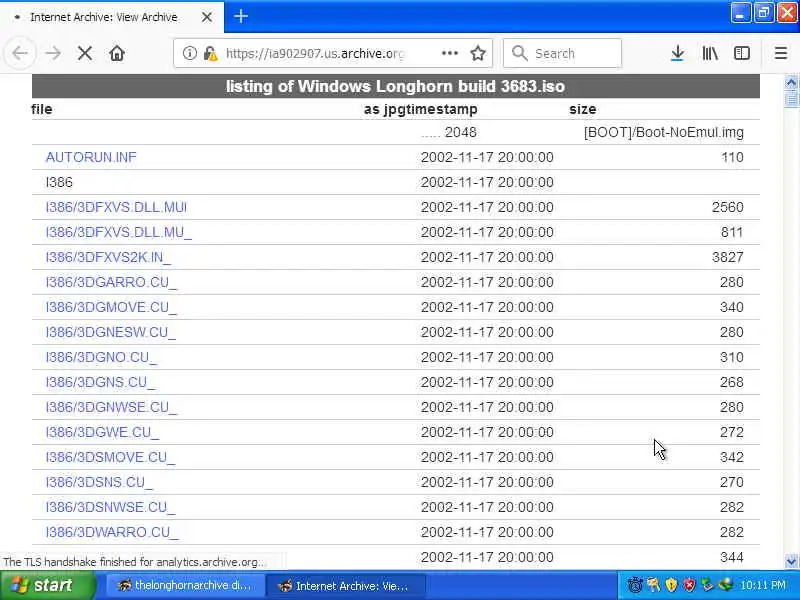Open I386/3DFXVS2K.IN_ link

(x=108, y=257)
